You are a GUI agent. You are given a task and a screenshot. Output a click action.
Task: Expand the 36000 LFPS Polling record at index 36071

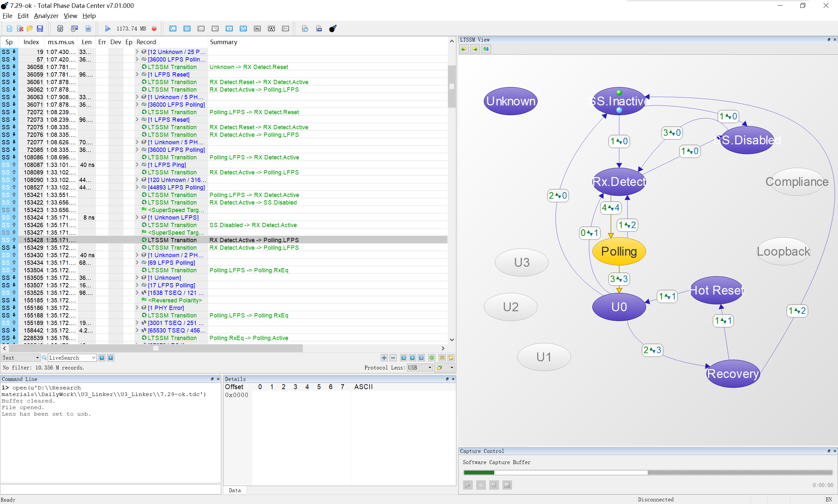point(137,105)
